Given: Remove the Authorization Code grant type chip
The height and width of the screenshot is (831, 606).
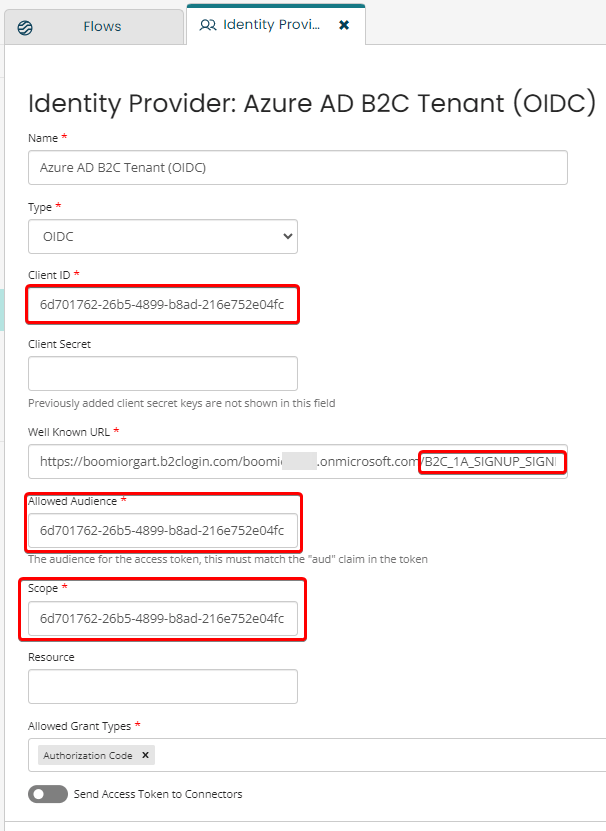Looking at the screenshot, I should pos(145,755).
